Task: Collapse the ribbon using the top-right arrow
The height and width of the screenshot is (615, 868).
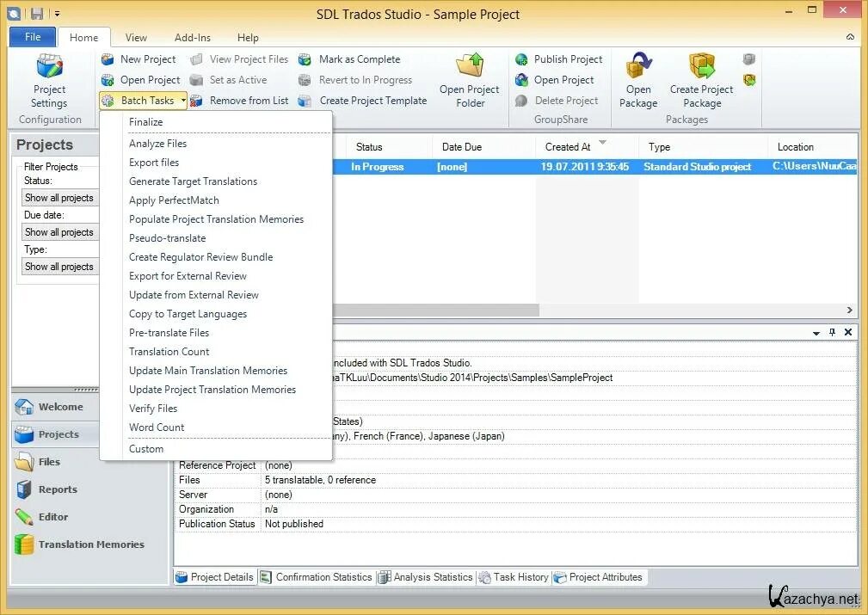Action: (x=850, y=37)
